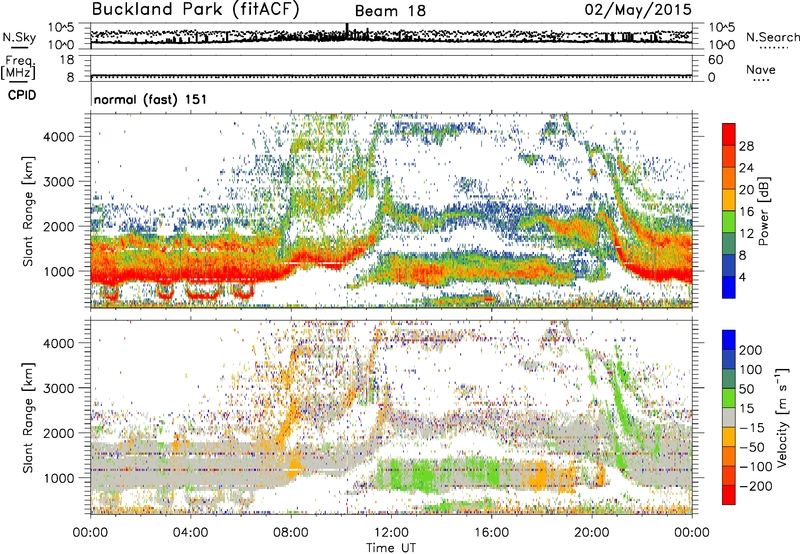
Task: Click the "N.Search" legend label
Action: pyautogui.click(x=773, y=37)
